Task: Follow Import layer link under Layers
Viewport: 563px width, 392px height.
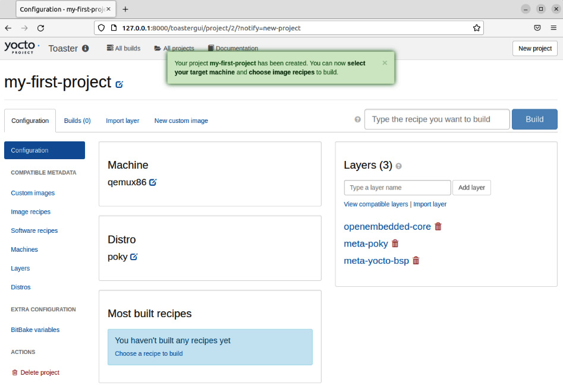Action: 430,204
